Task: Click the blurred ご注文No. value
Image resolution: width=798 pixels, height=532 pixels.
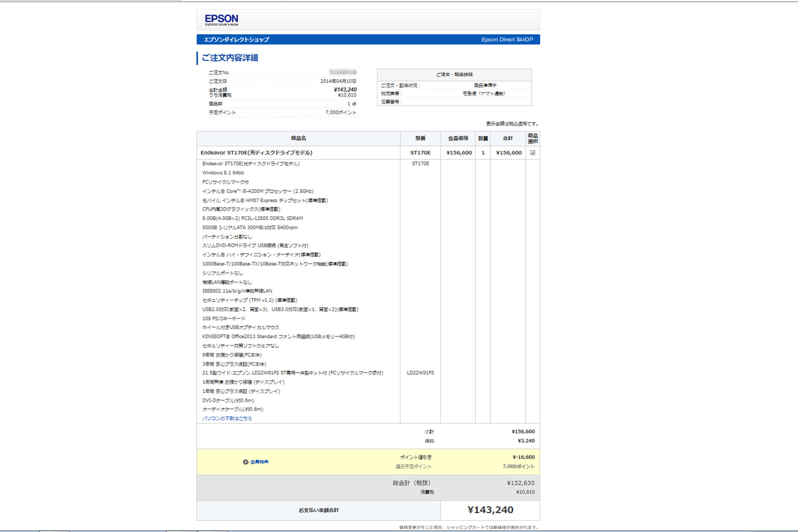Action: [343, 72]
